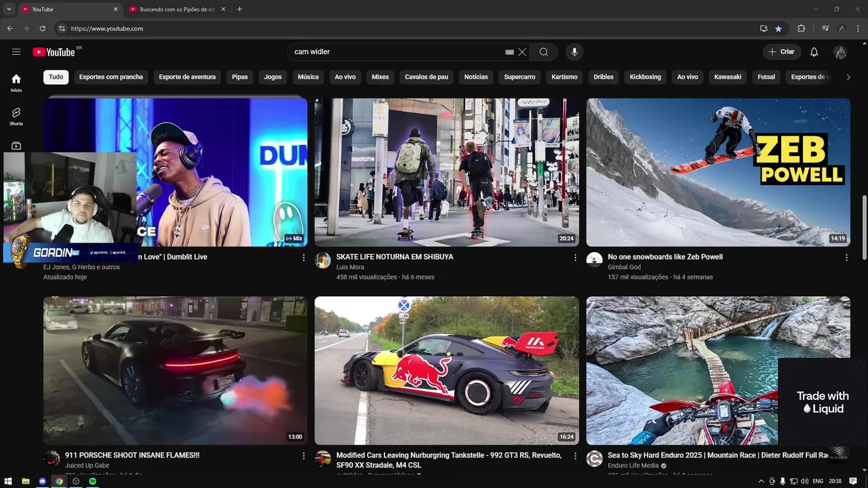
Task: Open Spotify from the taskbar
Action: (93, 481)
